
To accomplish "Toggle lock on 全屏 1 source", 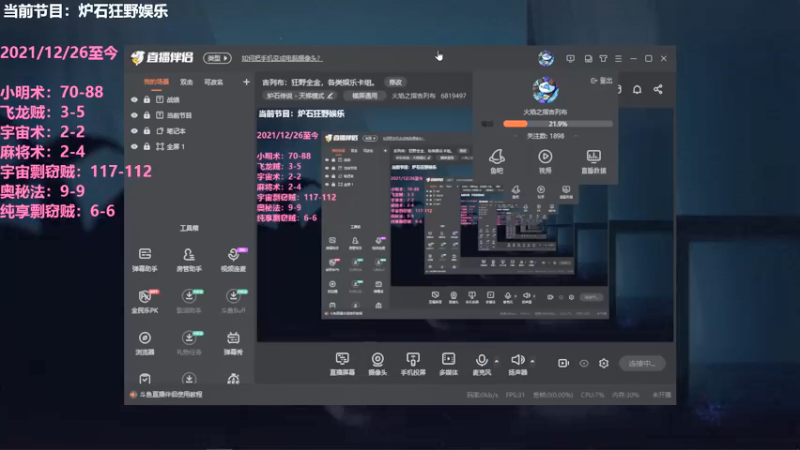I will tap(147, 146).
